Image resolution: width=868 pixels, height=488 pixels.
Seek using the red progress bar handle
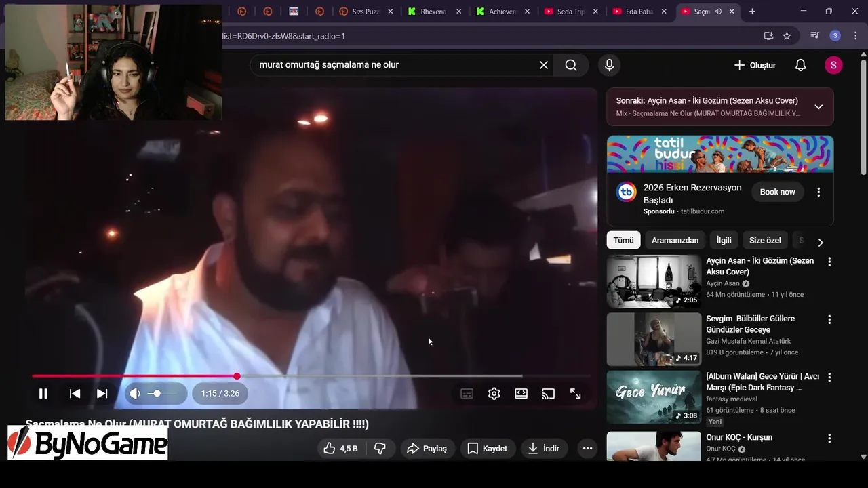point(237,376)
